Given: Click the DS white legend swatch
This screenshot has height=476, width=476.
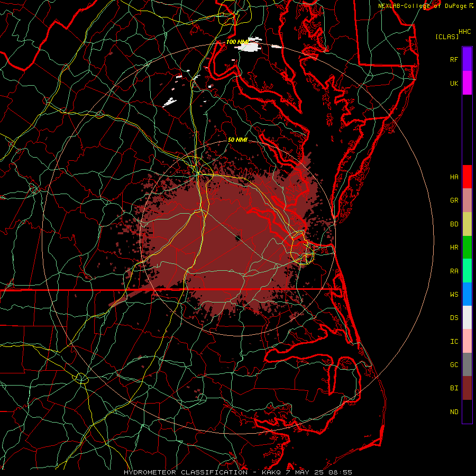Looking at the screenshot, I should coord(467,317).
